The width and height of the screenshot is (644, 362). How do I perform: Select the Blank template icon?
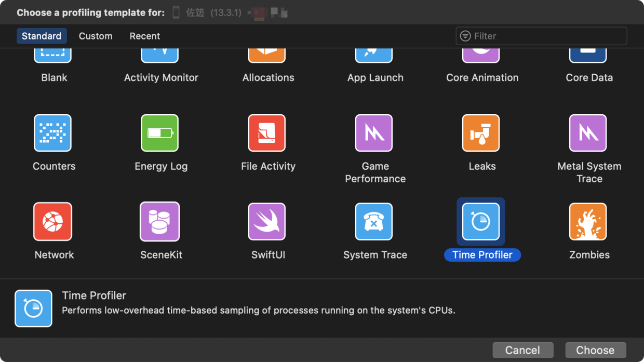click(52, 56)
